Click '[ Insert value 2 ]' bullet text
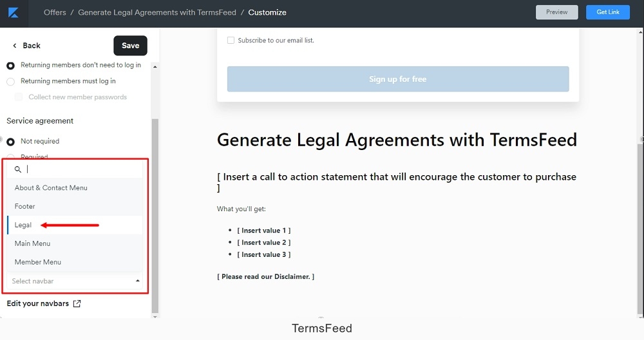The image size is (644, 340). click(263, 242)
